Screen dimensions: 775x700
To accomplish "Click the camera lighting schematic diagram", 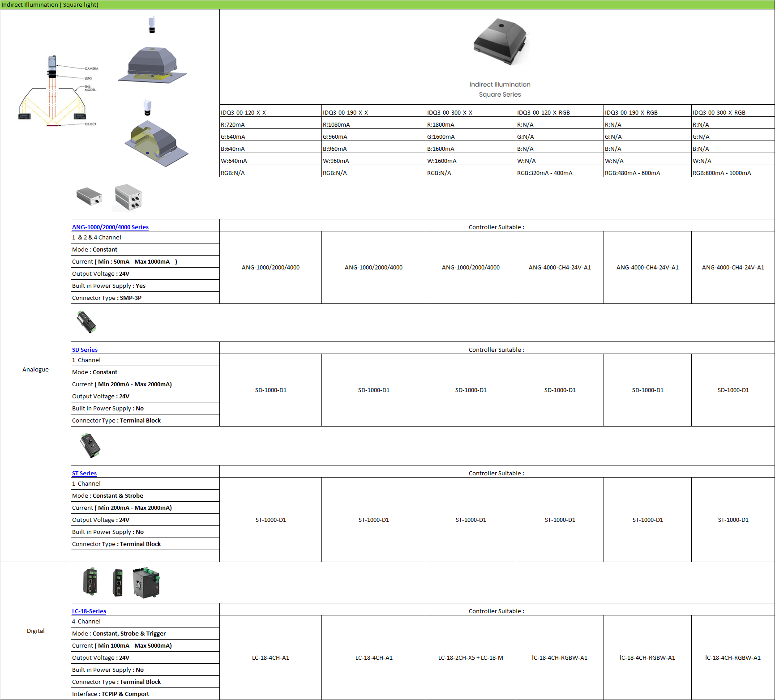I will [58, 91].
